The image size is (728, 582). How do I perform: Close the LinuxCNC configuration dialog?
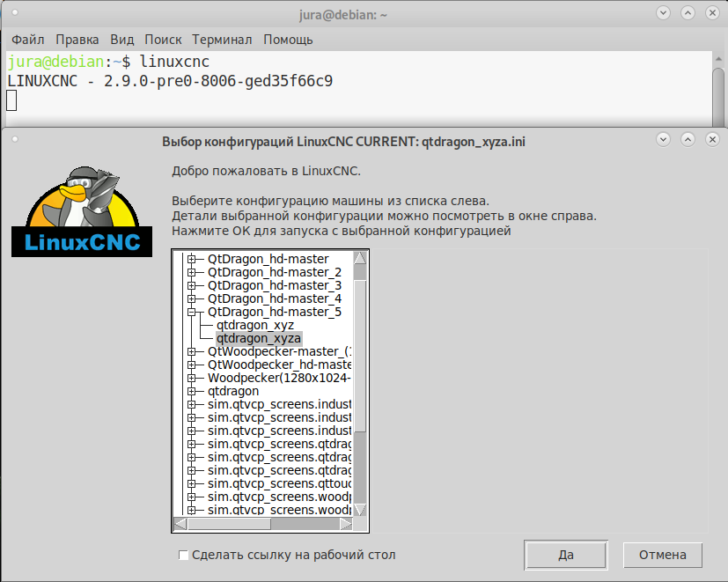click(x=712, y=139)
